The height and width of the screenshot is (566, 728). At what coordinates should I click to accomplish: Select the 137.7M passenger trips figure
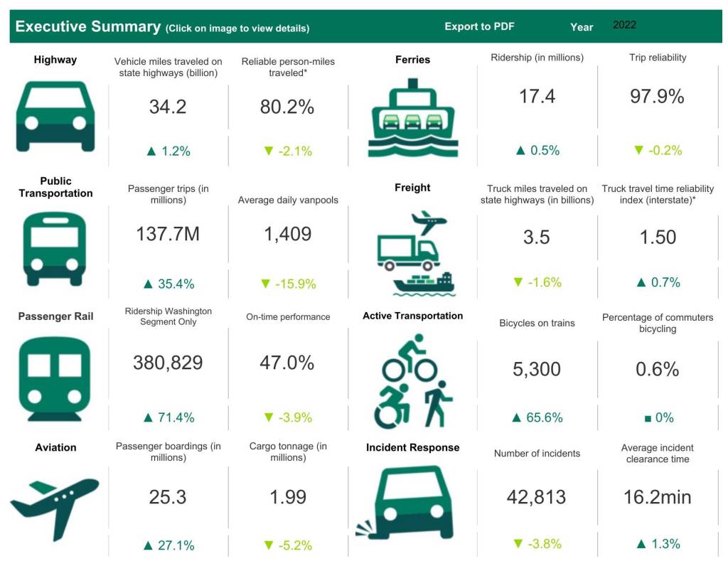(x=168, y=233)
